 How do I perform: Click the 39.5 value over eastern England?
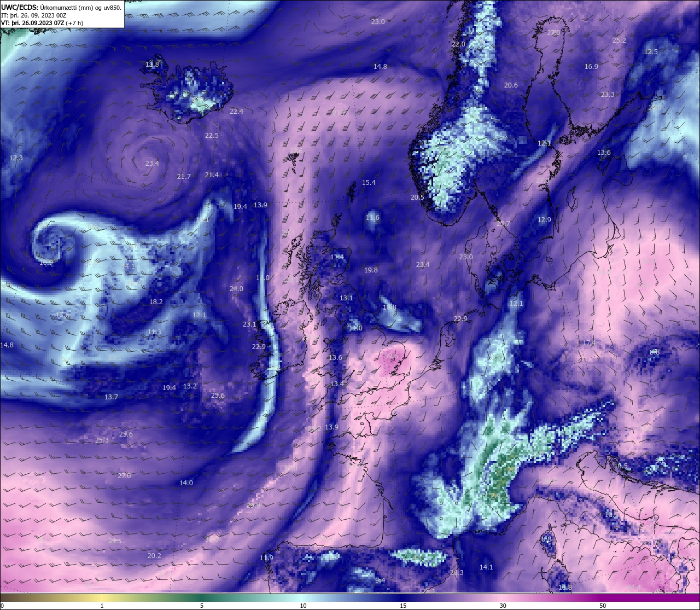pyautogui.click(x=391, y=356)
